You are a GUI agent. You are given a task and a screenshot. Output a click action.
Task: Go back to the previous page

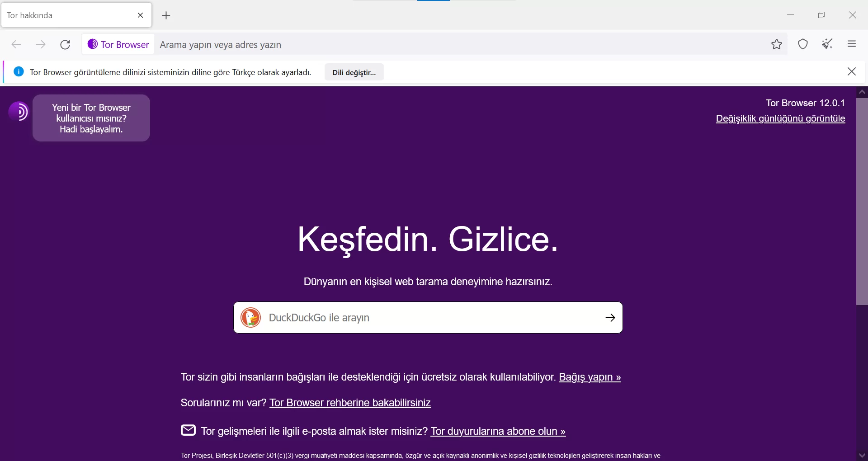(x=16, y=44)
